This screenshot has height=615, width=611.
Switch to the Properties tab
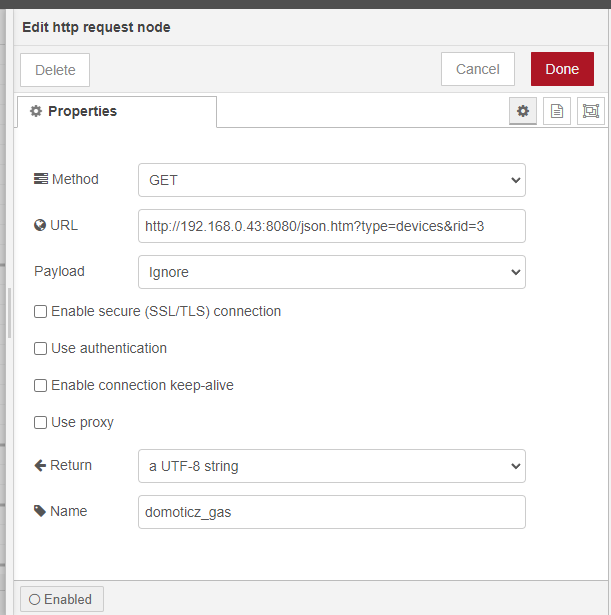click(x=116, y=112)
